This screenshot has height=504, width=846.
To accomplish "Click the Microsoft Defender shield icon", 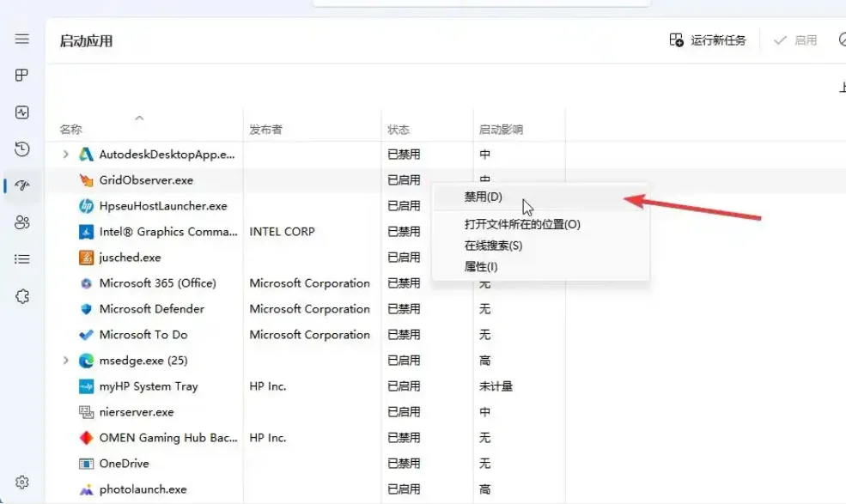I will 87,309.
